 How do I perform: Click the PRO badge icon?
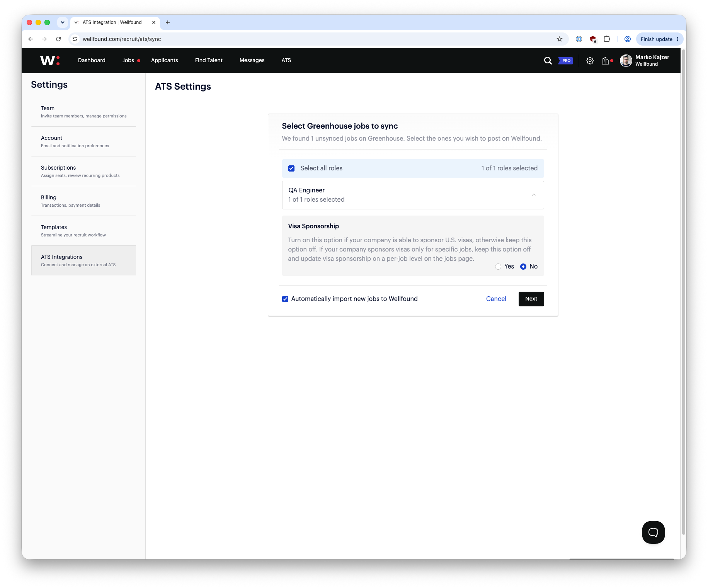pyautogui.click(x=566, y=61)
